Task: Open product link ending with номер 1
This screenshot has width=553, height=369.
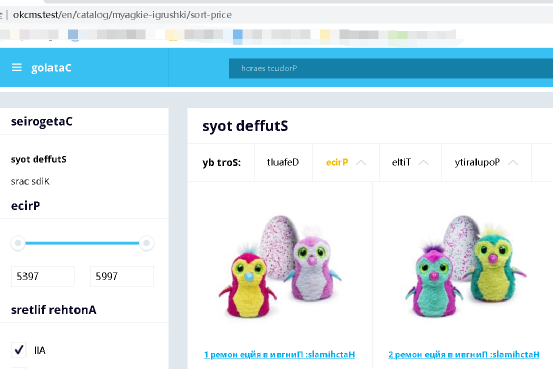Action: pyautogui.click(x=279, y=355)
